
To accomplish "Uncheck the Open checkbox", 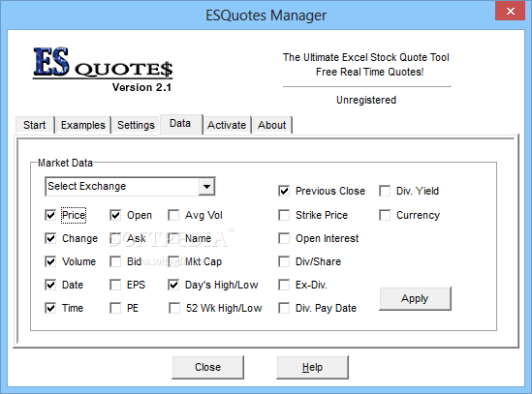I will click(x=115, y=215).
